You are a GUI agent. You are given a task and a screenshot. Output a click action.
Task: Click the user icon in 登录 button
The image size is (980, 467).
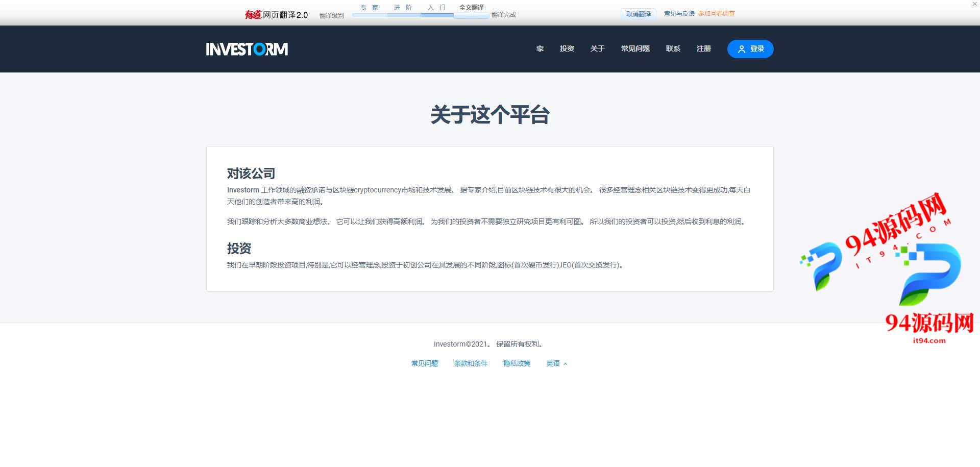pos(741,49)
